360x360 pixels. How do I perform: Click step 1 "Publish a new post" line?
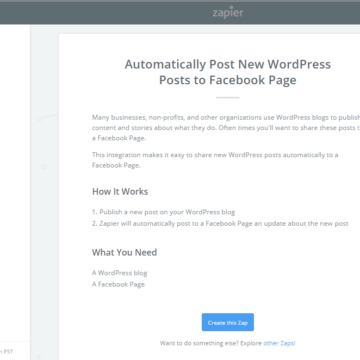click(x=164, y=212)
